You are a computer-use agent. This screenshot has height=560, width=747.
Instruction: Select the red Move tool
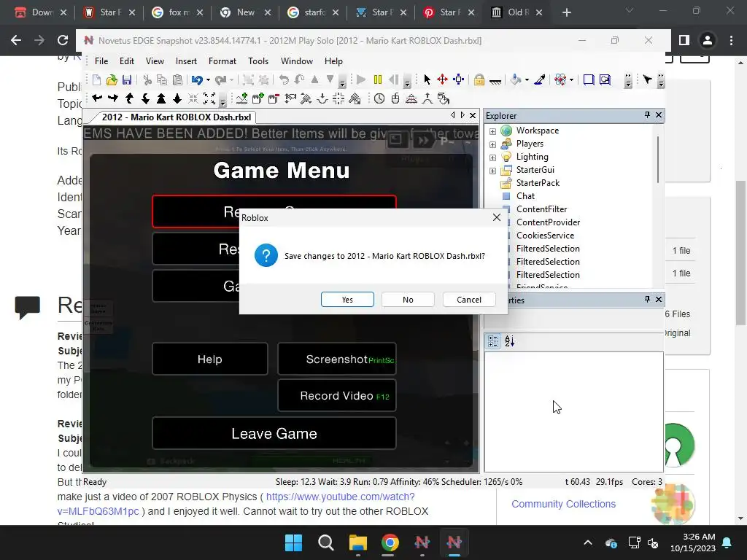tap(443, 80)
